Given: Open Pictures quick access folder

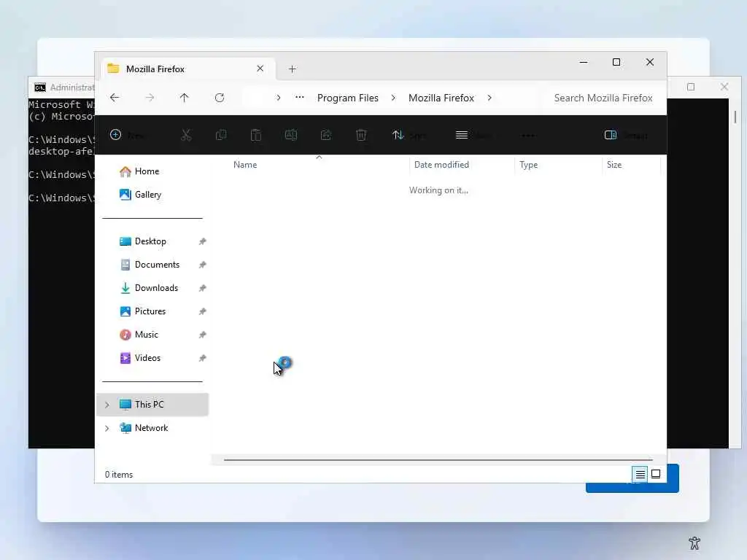Looking at the screenshot, I should point(150,311).
